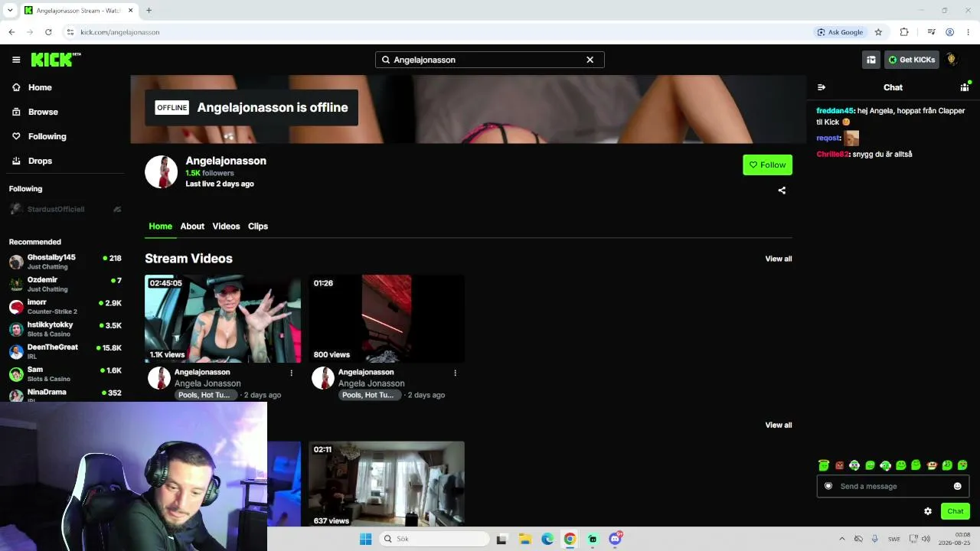Follow the Angelajonasson channel
Screen dimensions: 980x551
click(x=767, y=165)
